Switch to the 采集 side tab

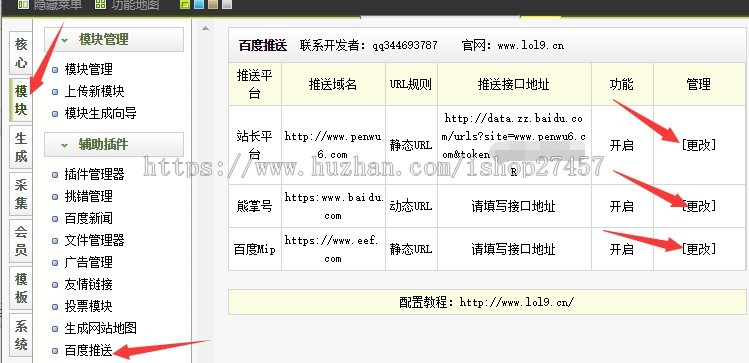tap(21, 194)
